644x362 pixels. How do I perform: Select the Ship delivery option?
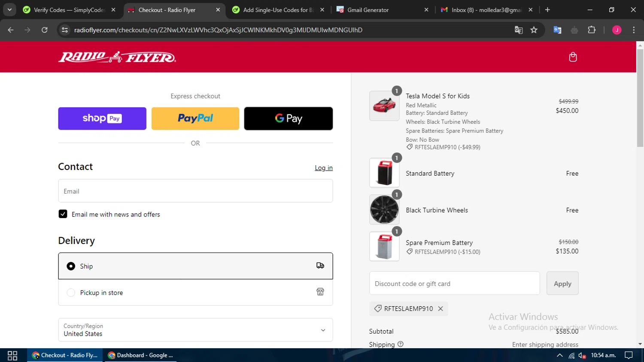[195, 266]
